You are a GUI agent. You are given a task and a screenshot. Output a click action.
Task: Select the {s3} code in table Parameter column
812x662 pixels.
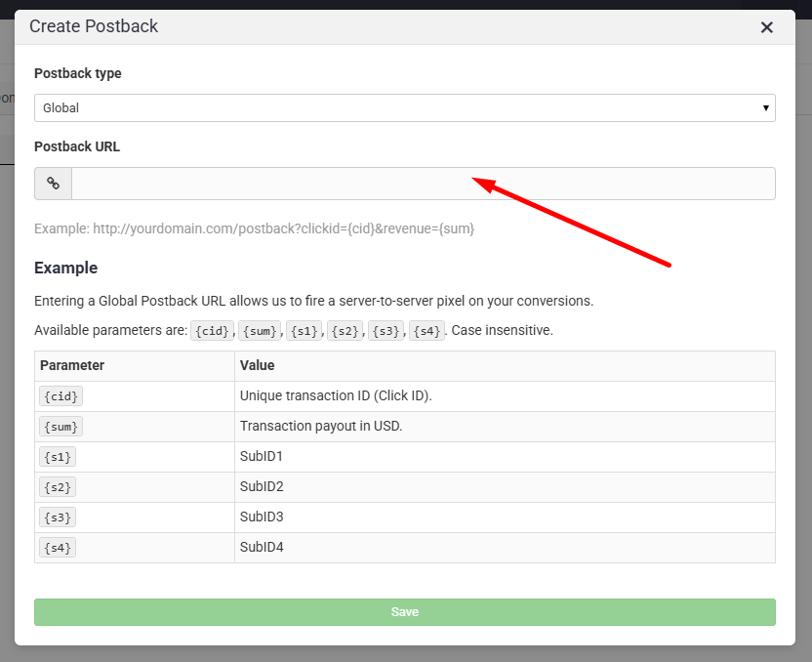57,517
